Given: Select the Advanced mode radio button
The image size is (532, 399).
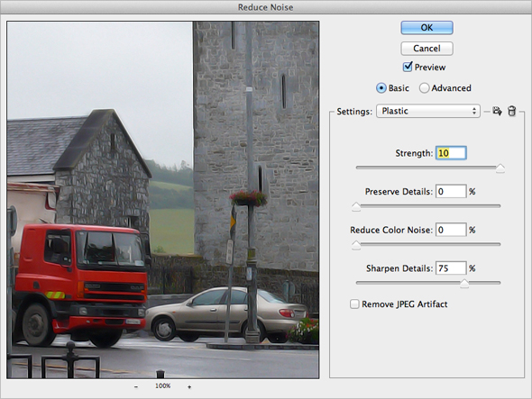Looking at the screenshot, I should [x=424, y=88].
